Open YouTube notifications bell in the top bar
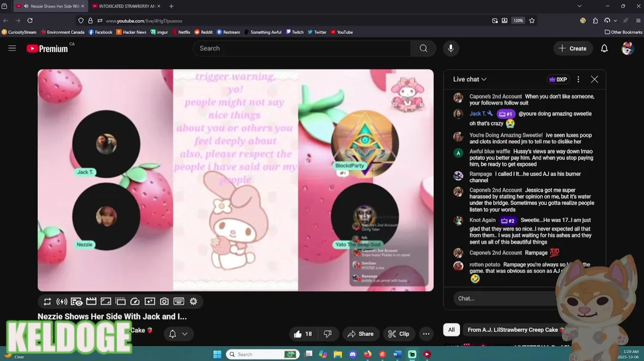This screenshot has height=361, width=644. click(x=604, y=48)
